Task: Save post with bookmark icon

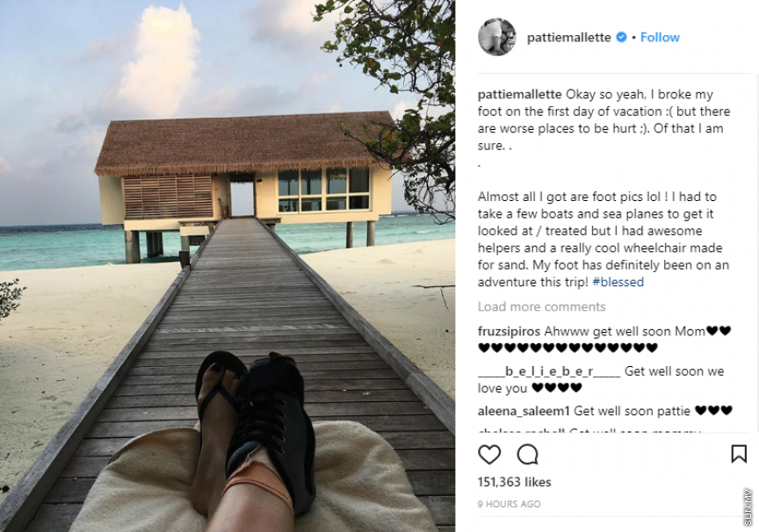Action: click(x=739, y=454)
